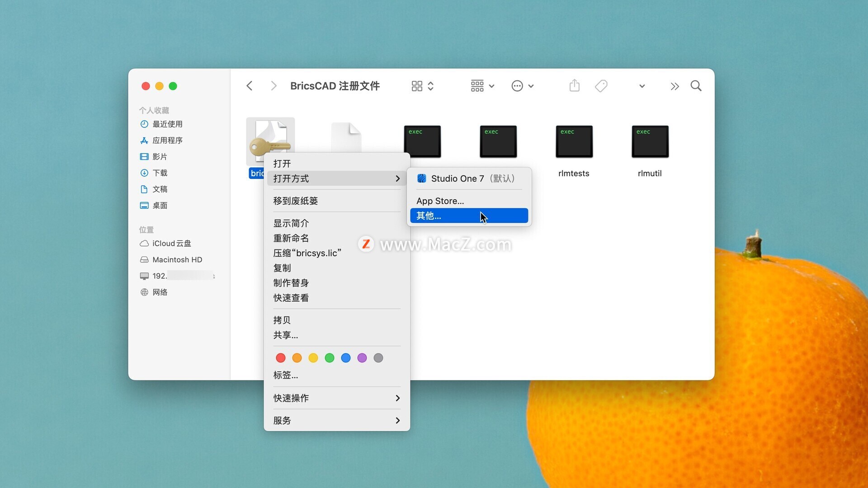Go forward using the Finder forward arrow
The width and height of the screenshot is (868, 488).
274,86
